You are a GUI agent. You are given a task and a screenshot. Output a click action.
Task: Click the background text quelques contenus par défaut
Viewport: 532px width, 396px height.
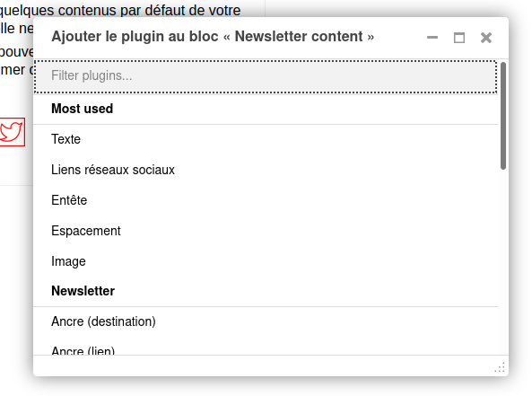click(x=120, y=10)
